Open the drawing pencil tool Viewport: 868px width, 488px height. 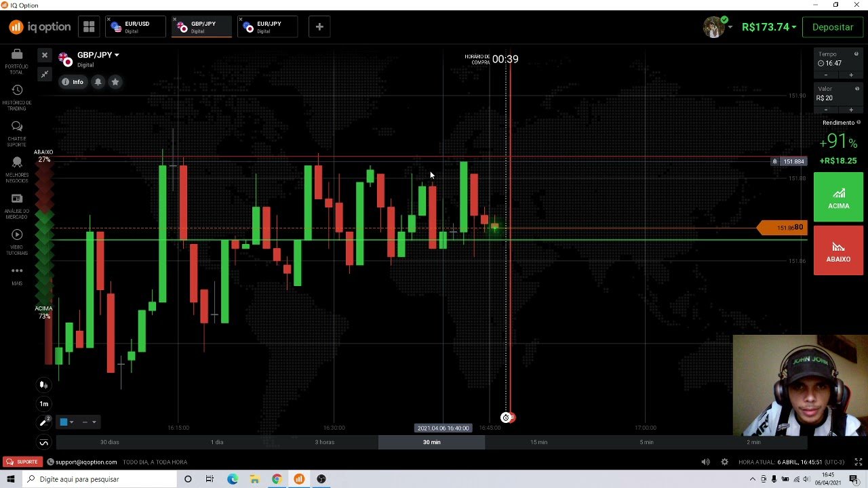(x=43, y=422)
